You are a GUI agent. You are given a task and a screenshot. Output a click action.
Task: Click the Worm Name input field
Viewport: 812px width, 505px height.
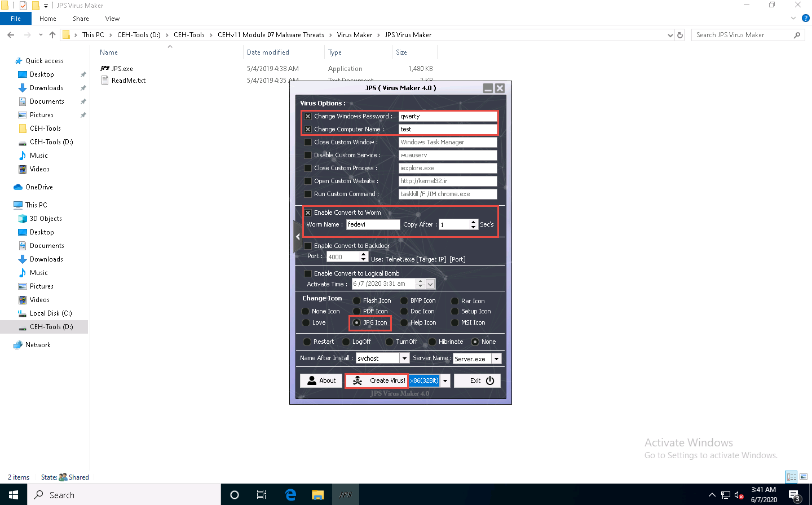[x=373, y=225]
